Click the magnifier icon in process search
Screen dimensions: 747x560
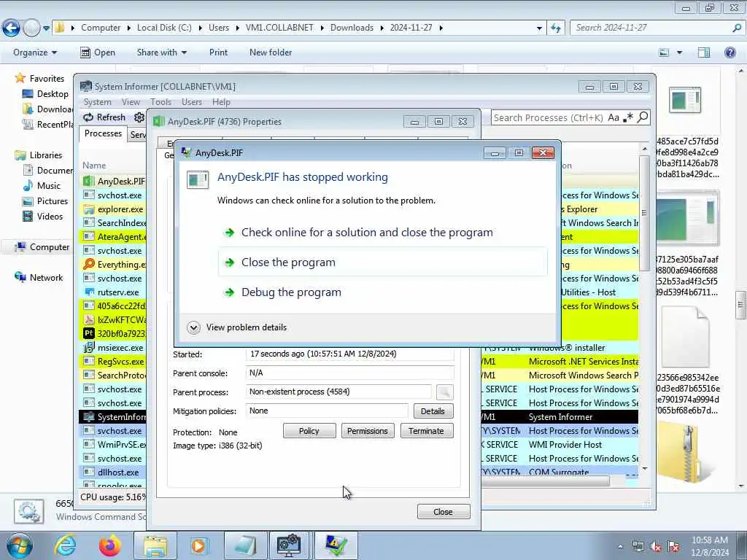point(643,117)
